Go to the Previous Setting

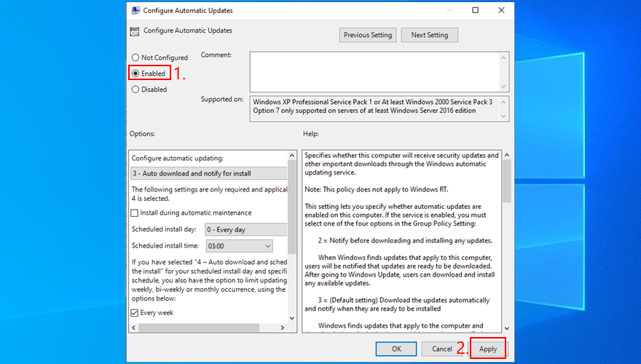tap(367, 35)
